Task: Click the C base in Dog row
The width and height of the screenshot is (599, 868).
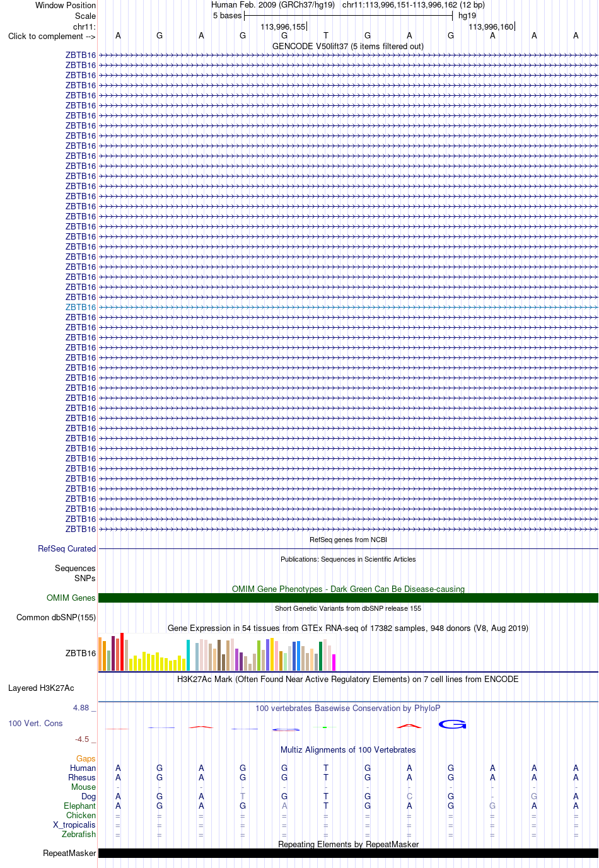Action: 409,796
